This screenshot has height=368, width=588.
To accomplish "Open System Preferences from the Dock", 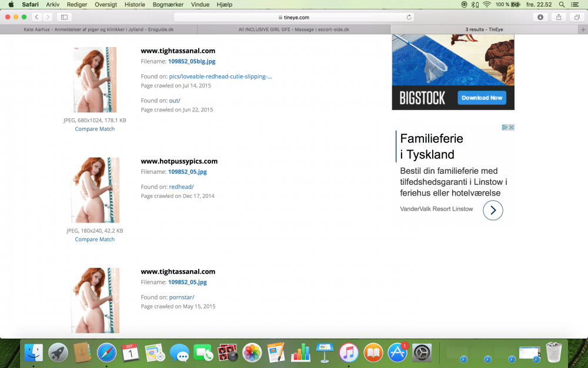I will coord(422,353).
